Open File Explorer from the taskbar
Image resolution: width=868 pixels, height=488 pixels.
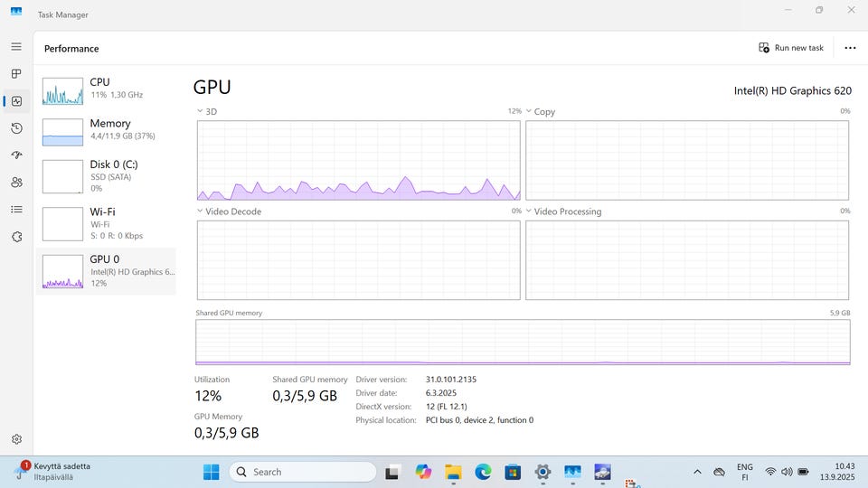(x=453, y=472)
